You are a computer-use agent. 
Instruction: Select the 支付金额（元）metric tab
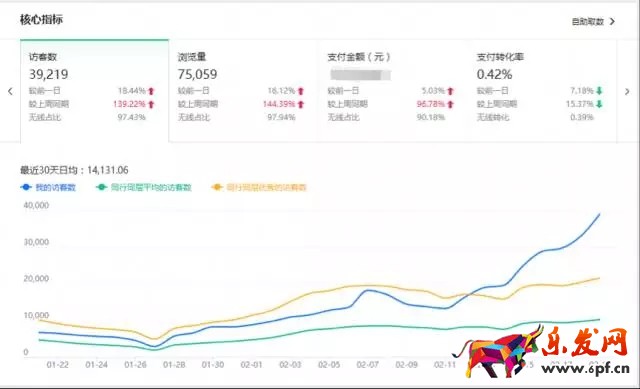tap(393, 91)
